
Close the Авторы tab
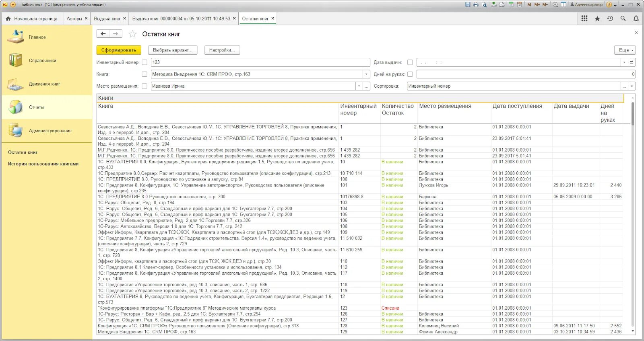(86, 18)
